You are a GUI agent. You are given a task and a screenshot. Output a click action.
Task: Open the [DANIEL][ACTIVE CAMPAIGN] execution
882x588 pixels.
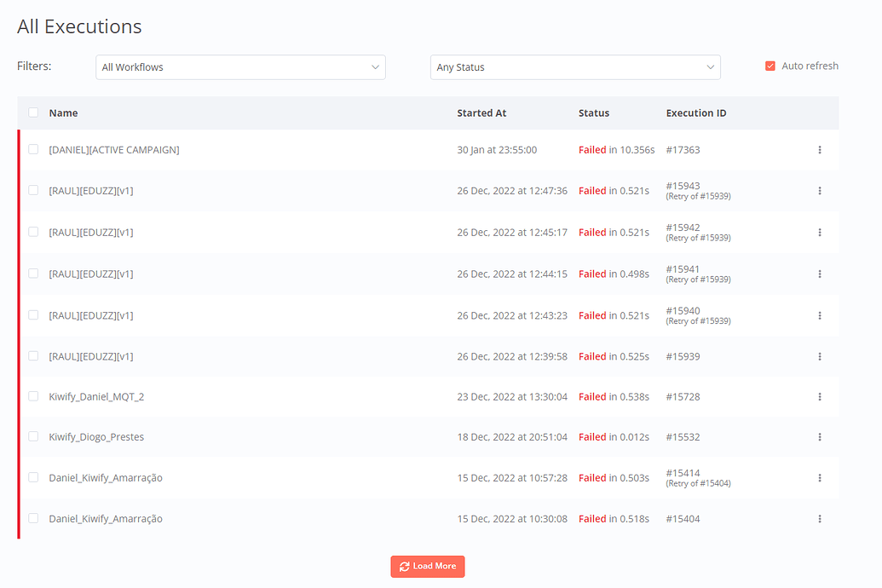(114, 150)
